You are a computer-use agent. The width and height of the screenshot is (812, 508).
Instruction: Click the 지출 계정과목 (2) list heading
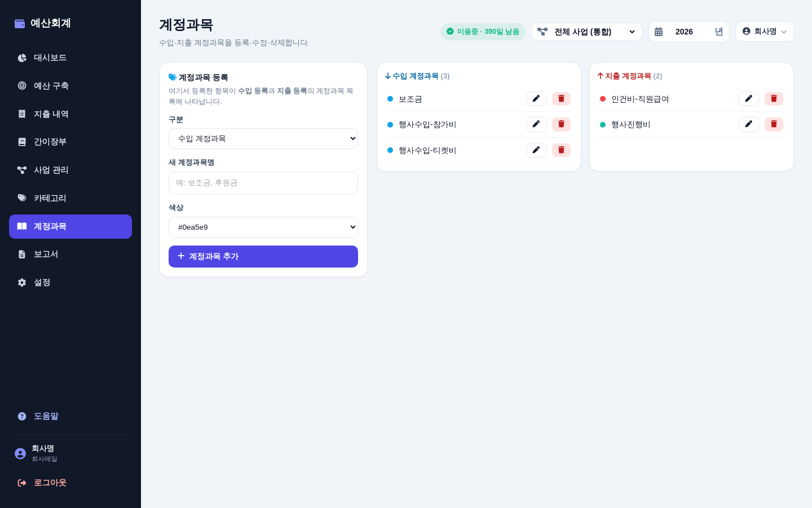point(630,76)
